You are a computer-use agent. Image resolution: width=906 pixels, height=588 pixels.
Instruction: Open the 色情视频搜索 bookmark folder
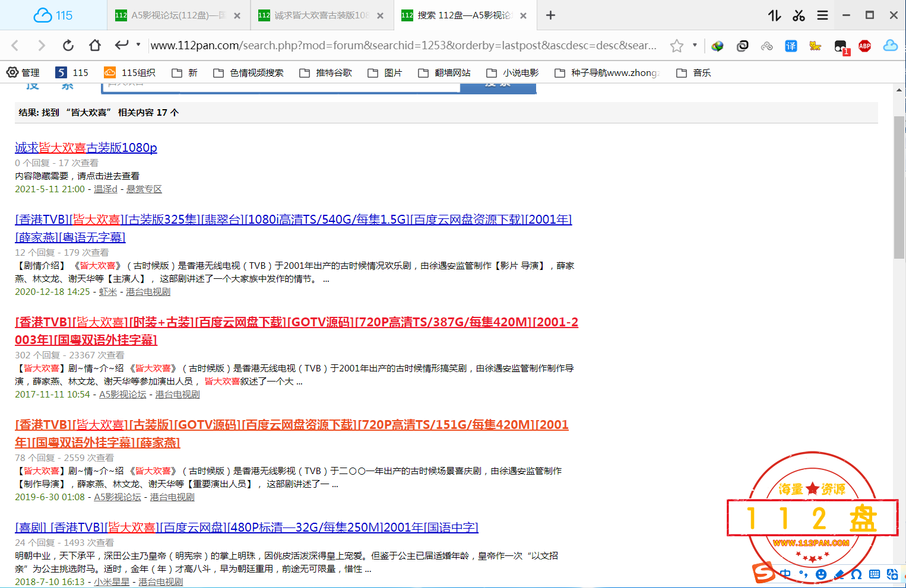tap(248, 72)
